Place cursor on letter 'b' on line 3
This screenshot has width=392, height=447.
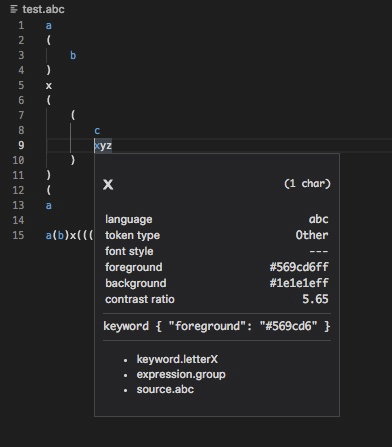pyautogui.click(x=73, y=55)
